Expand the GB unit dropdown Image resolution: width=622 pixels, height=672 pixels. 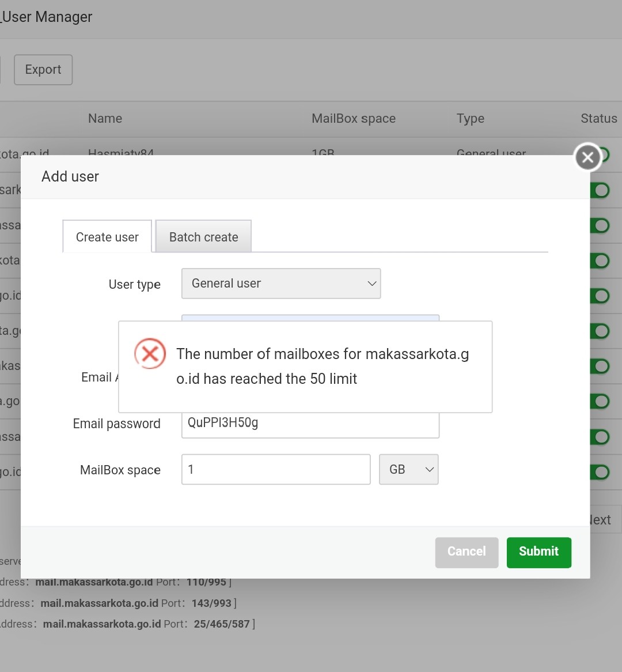click(408, 469)
